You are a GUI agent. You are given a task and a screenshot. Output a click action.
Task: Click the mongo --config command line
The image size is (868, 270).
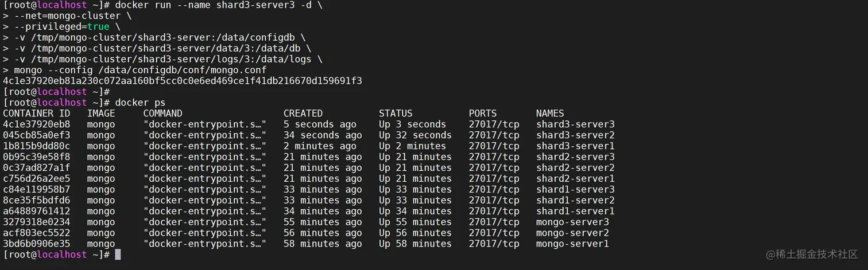click(x=135, y=70)
